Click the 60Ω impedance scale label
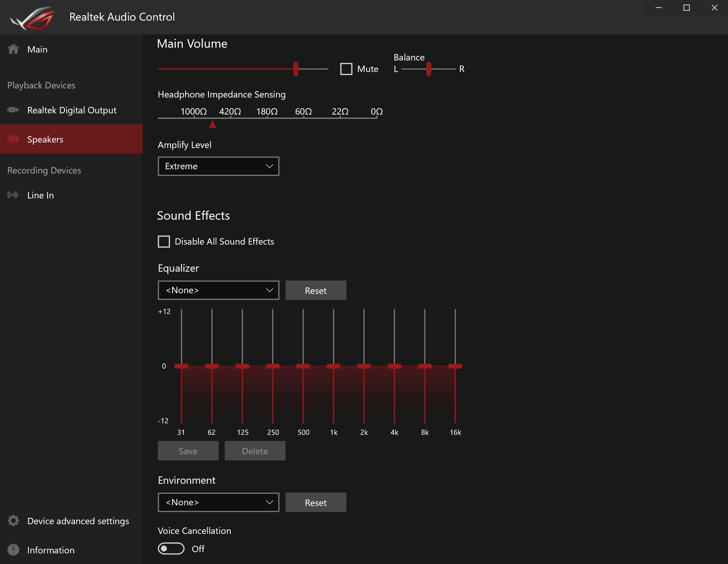 point(303,111)
